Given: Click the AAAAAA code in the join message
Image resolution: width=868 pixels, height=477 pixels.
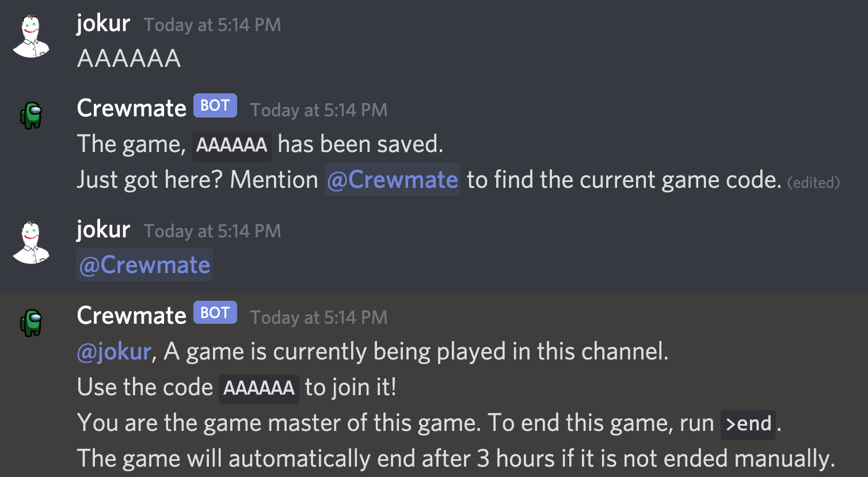Looking at the screenshot, I should pyautogui.click(x=258, y=388).
